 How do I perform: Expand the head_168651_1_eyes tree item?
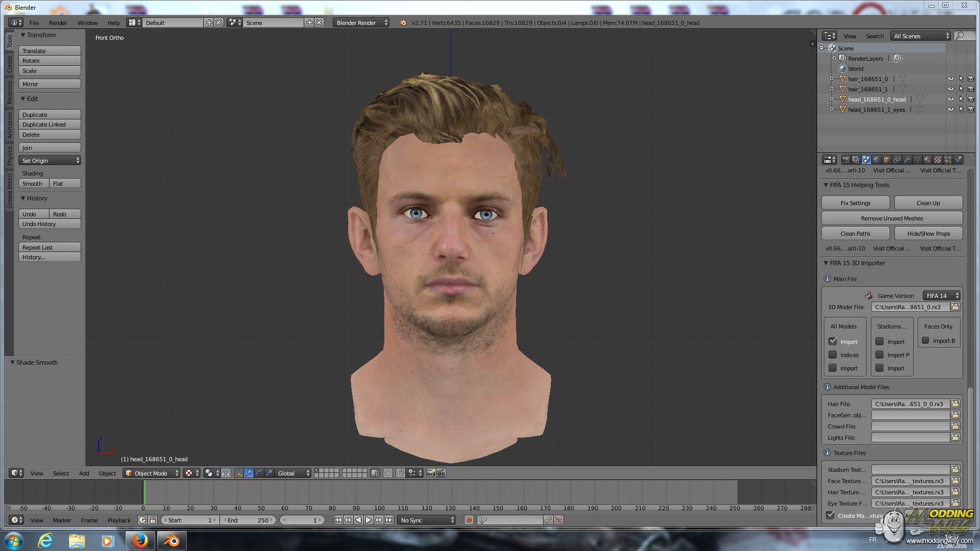pos(831,109)
